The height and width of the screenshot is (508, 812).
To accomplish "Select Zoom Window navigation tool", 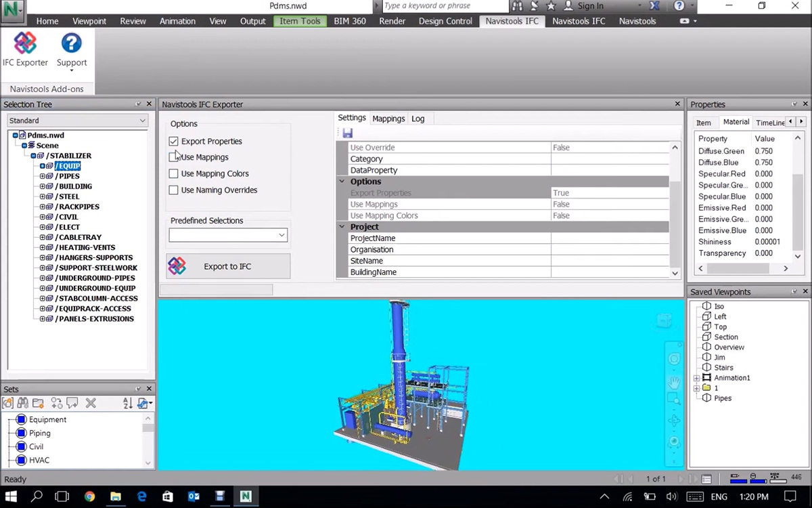I will click(x=674, y=400).
